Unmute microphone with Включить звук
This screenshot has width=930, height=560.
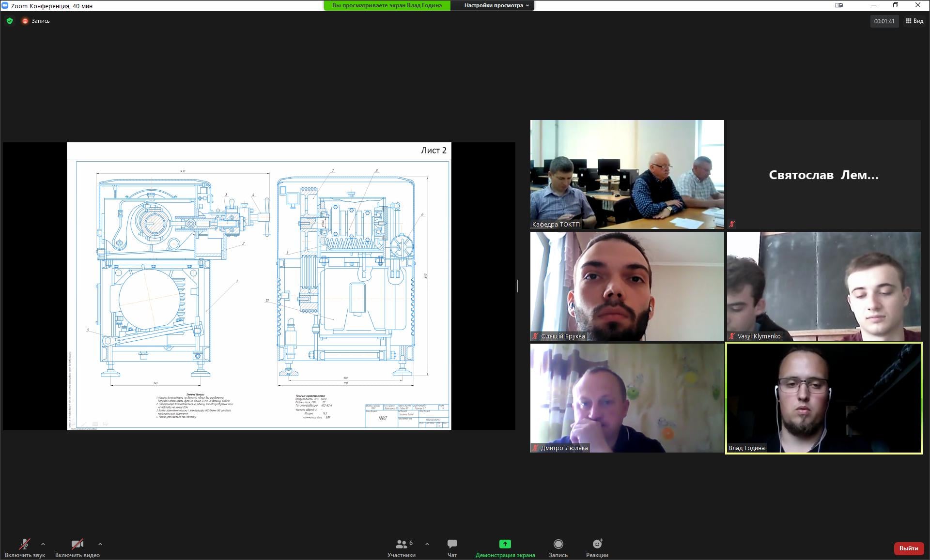pyautogui.click(x=25, y=548)
